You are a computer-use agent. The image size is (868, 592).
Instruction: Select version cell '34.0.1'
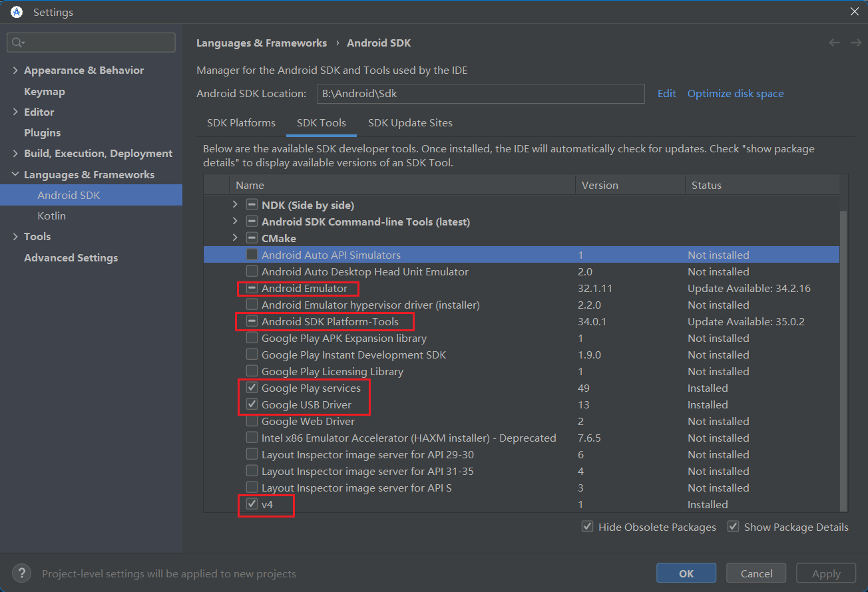(x=592, y=321)
